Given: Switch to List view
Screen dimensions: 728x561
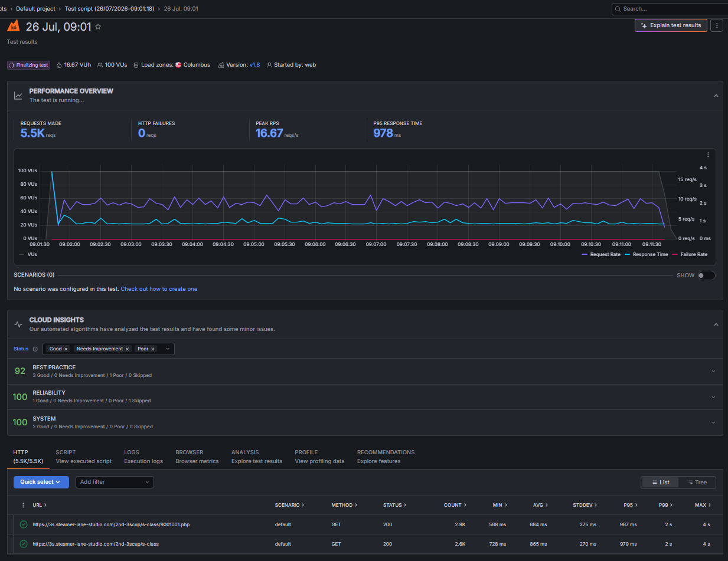Looking at the screenshot, I should [x=660, y=483].
